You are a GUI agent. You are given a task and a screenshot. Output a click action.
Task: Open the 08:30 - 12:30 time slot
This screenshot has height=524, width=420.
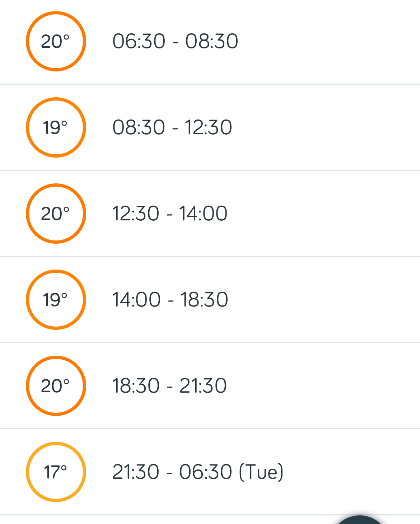tap(210, 127)
